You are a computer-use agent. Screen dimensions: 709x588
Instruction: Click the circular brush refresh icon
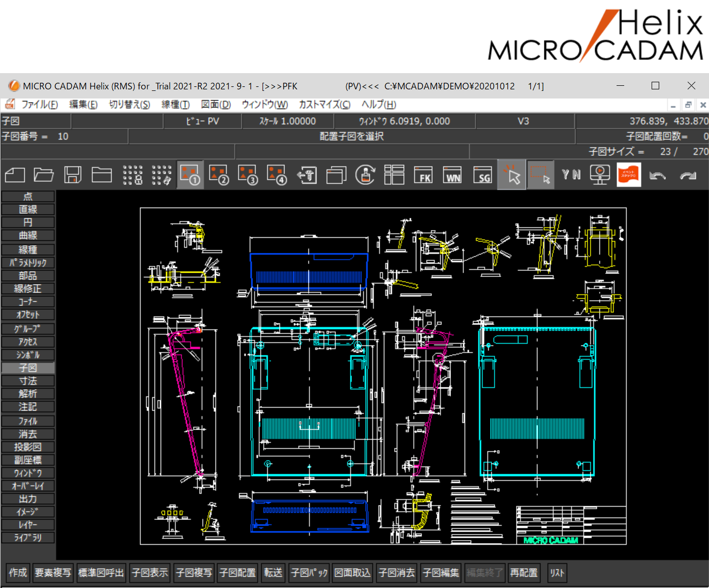pos(365,175)
